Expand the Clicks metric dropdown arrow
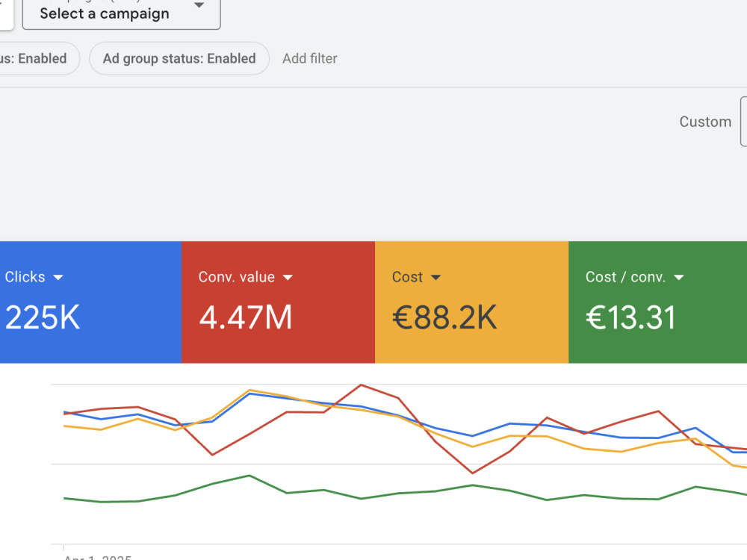 pos(58,278)
